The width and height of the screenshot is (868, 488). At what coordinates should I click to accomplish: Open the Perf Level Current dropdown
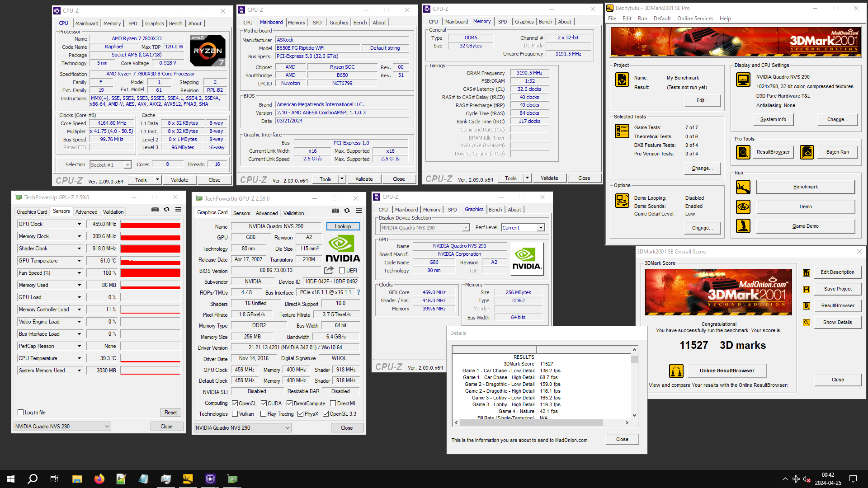click(x=523, y=228)
